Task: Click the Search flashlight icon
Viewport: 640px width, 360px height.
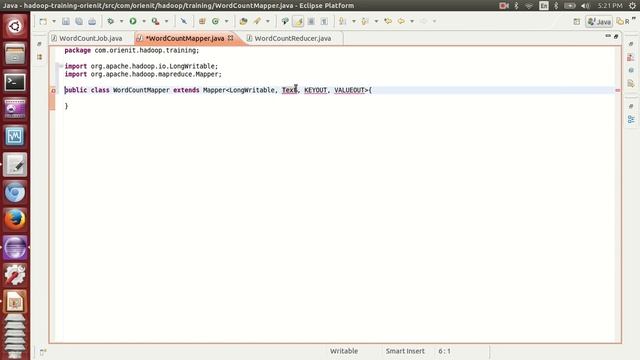Action: pyautogui.click(x=257, y=21)
